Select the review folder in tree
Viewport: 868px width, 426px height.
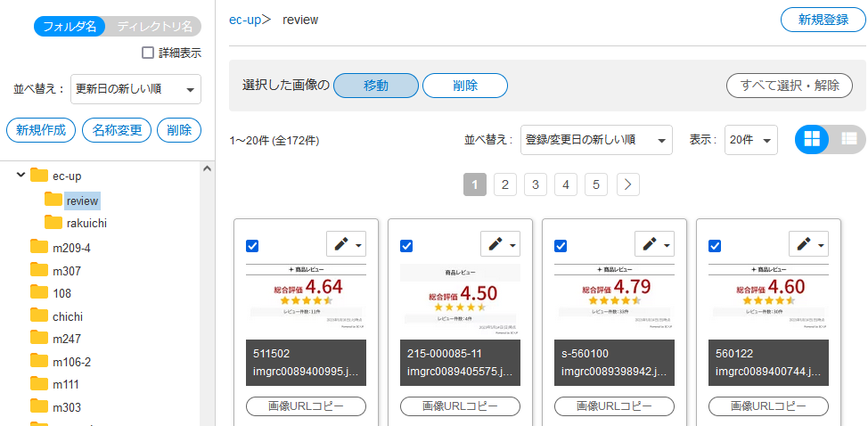tap(83, 201)
